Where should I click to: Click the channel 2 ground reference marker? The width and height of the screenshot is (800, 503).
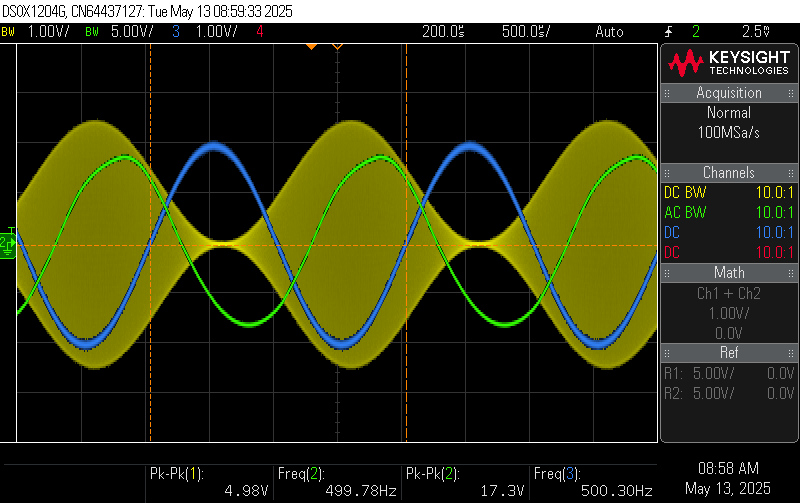8,244
